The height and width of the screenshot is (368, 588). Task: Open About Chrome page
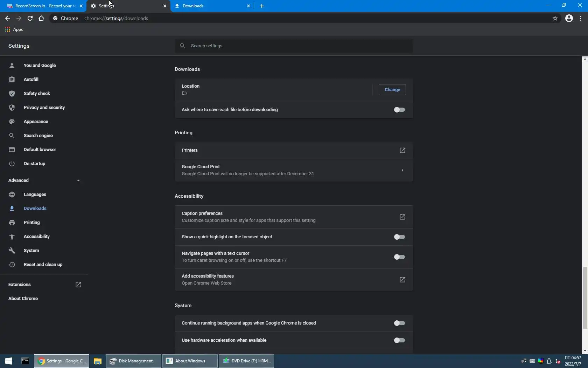click(23, 299)
